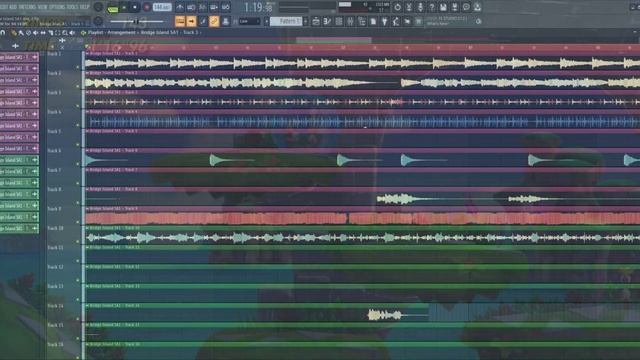Click the main volume knob
This screenshot has height=360, width=640.
pyautogui.click(x=98, y=7)
